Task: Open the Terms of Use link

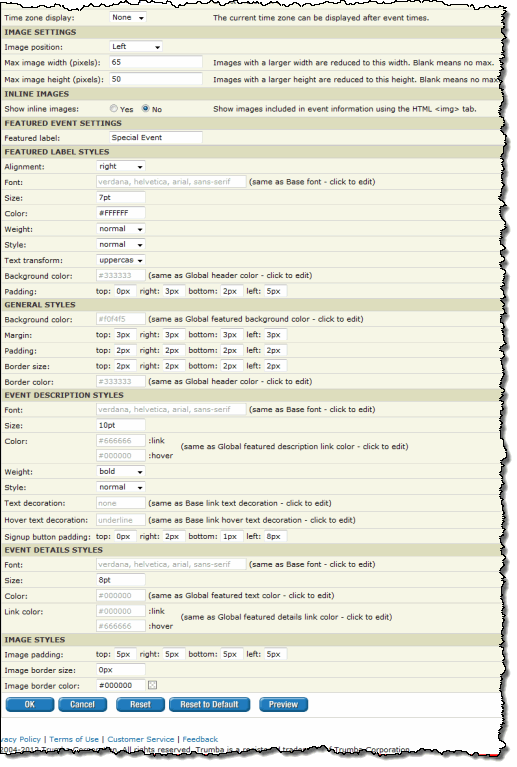Action: tap(74, 739)
